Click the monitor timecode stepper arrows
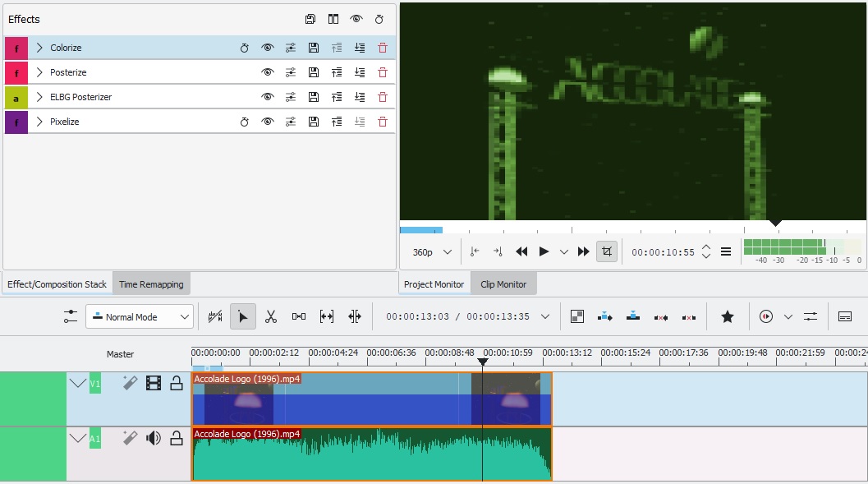The width and height of the screenshot is (868, 484). pyautogui.click(x=705, y=252)
